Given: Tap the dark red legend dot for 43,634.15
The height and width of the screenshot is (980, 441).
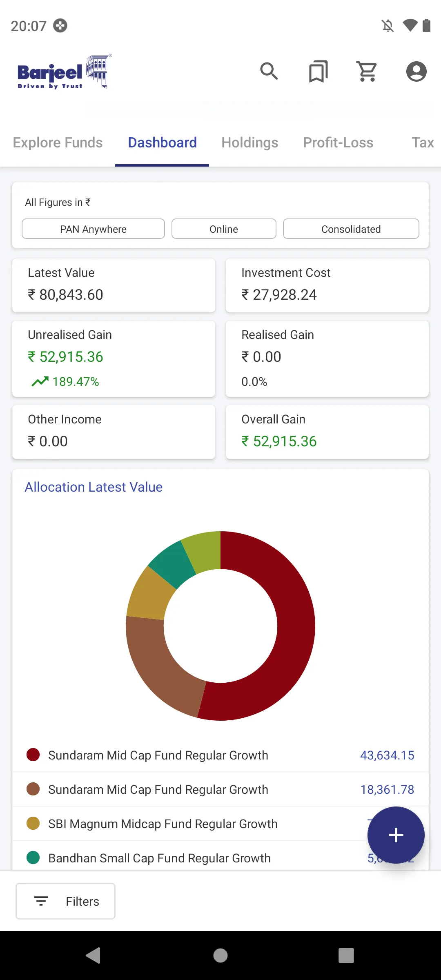Looking at the screenshot, I should (x=33, y=755).
